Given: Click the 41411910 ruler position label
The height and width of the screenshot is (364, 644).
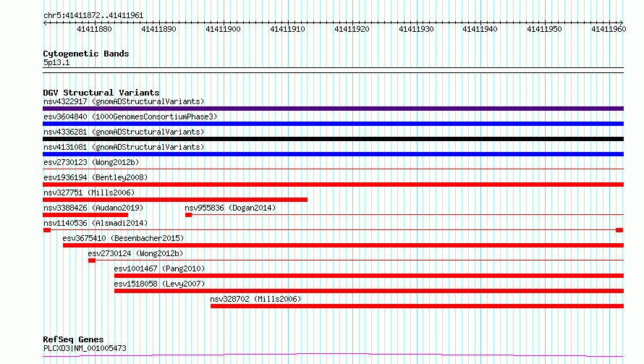Looking at the screenshot, I should click(287, 29).
